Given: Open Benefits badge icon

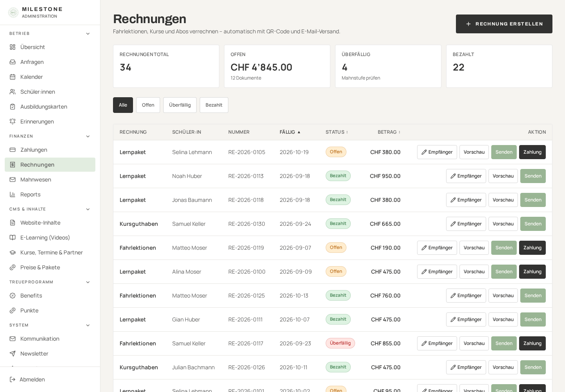Looking at the screenshot, I should [x=13, y=296].
